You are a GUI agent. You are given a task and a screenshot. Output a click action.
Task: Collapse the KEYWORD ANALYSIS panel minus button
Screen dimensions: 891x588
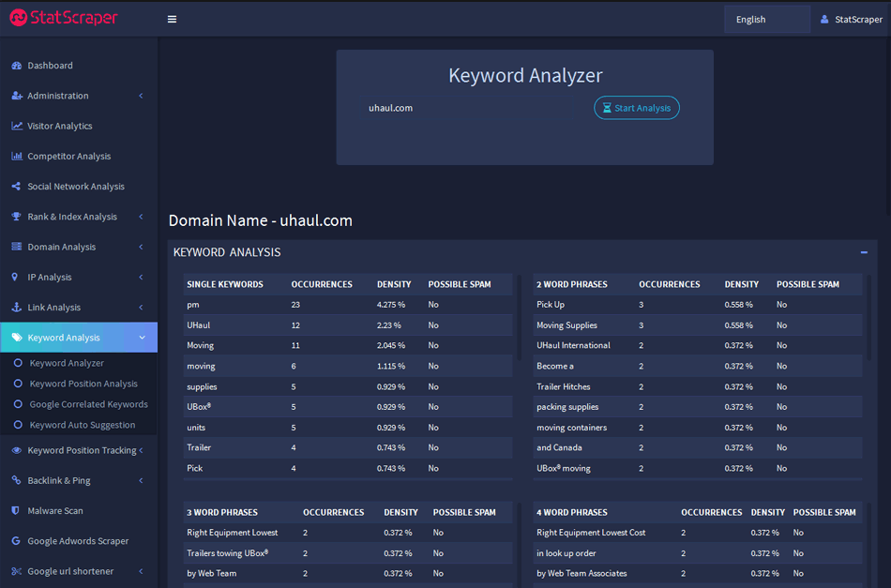(864, 252)
